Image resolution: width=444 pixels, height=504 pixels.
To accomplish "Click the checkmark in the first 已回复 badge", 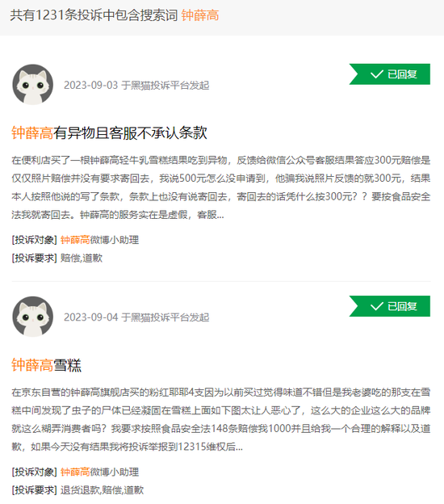I will coord(376,74).
